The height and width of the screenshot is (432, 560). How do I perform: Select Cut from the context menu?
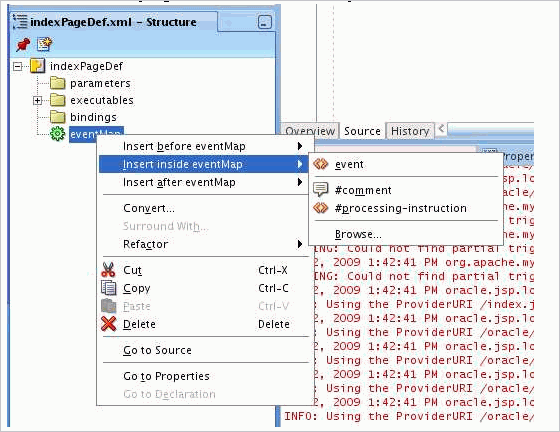click(204, 270)
